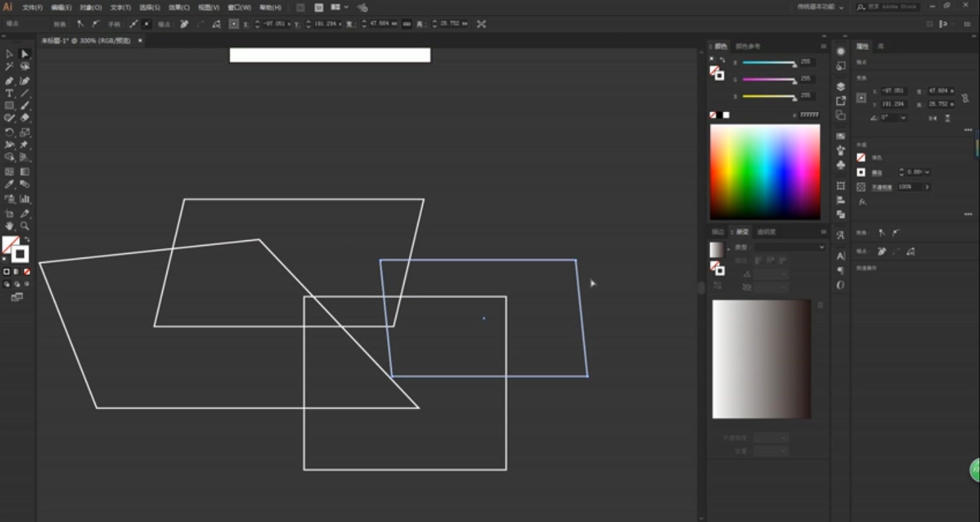
Task: Click the hex color value field
Action: pyautogui.click(x=809, y=115)
